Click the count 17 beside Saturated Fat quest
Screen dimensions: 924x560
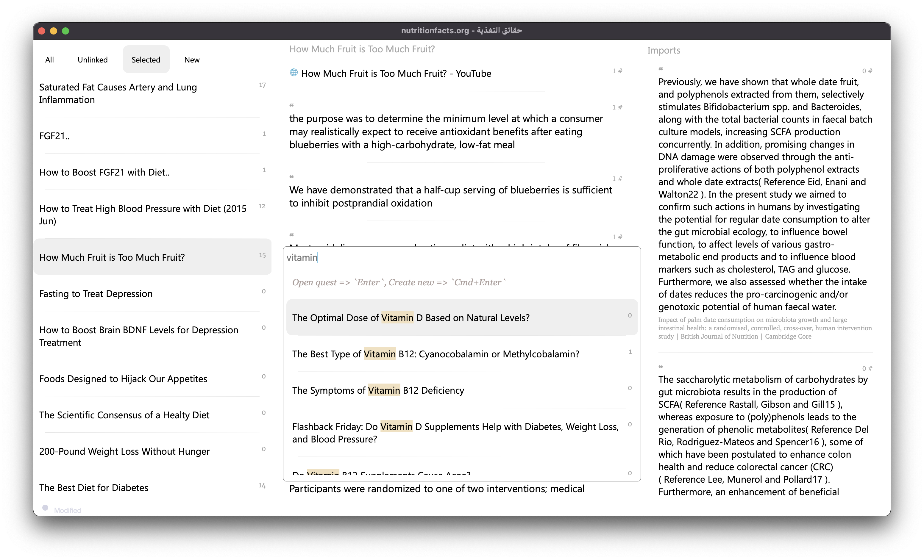click(x=262, y=85)
